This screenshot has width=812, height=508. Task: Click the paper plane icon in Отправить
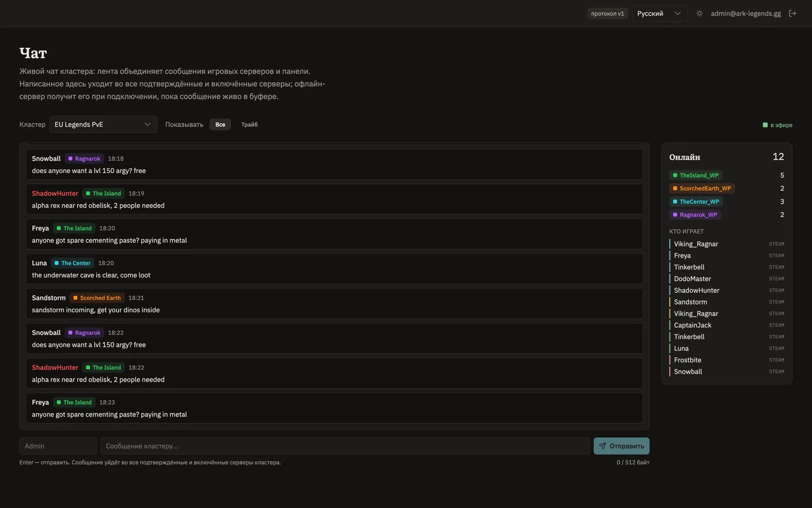602,446
